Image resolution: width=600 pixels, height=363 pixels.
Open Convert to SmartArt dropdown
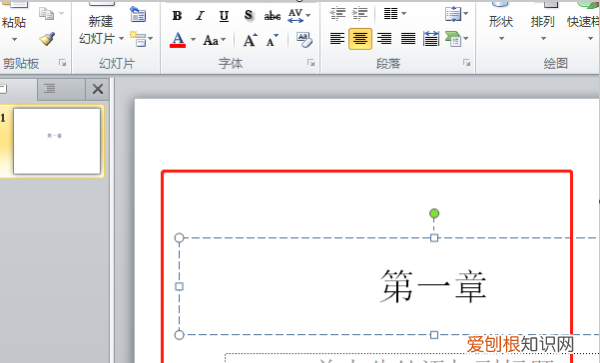pos(457,39)
